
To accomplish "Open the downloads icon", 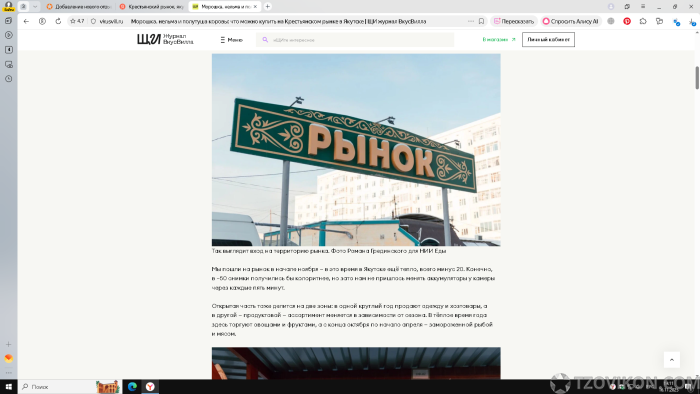I will [x=692, y=22].
